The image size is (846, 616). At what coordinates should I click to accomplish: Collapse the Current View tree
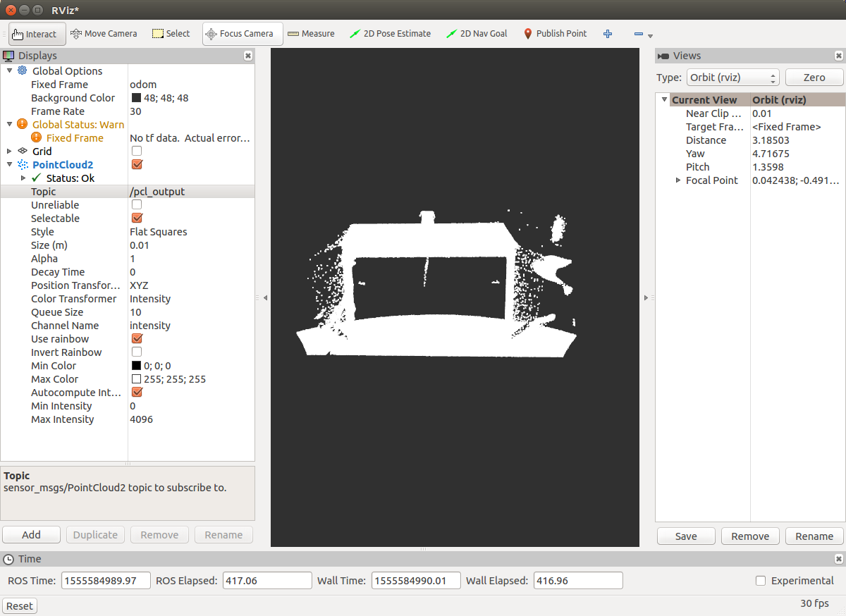[664, 99]
